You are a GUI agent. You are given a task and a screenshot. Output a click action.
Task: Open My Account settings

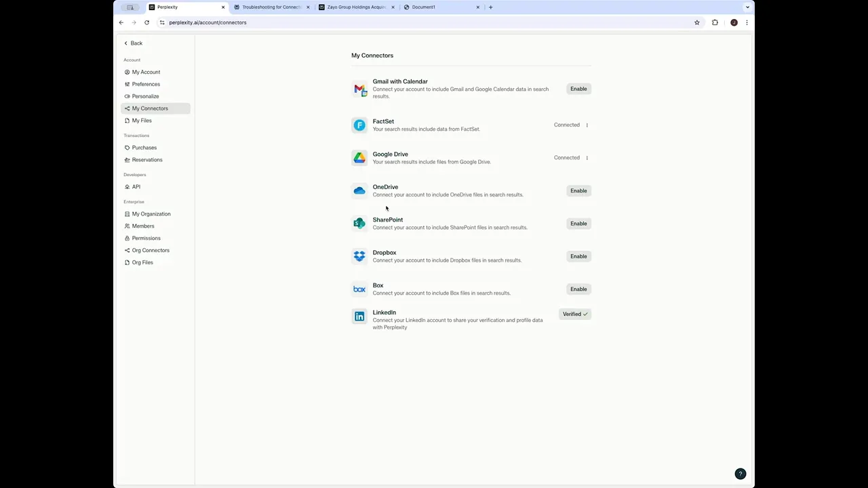[x=155, y=72]
